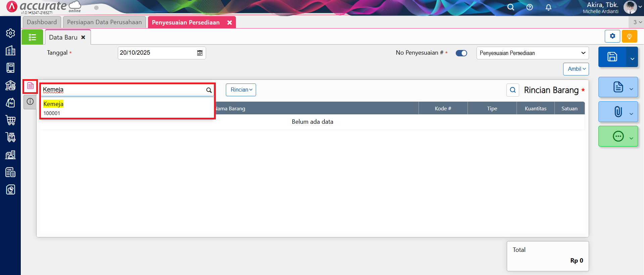
Task: Expand the Penyesuaian Persediaan numbering dropdown
Action: click(x=532, y=53)
